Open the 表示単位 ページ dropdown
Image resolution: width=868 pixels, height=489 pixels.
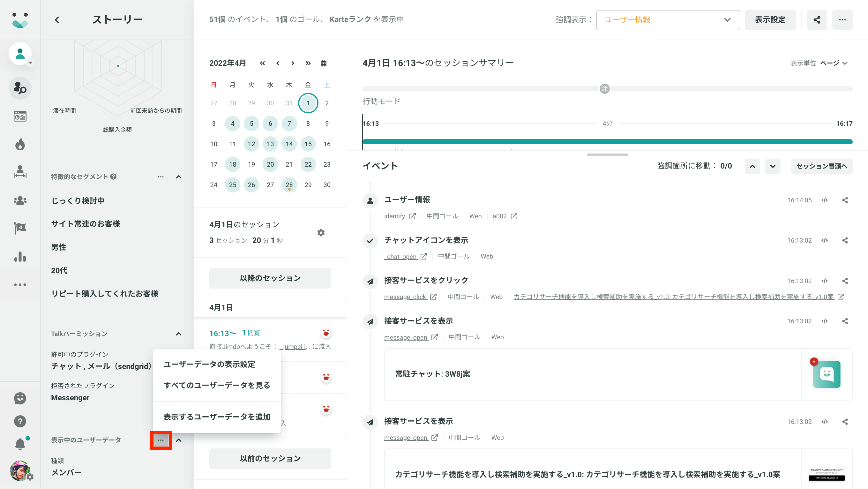[834, 63]
